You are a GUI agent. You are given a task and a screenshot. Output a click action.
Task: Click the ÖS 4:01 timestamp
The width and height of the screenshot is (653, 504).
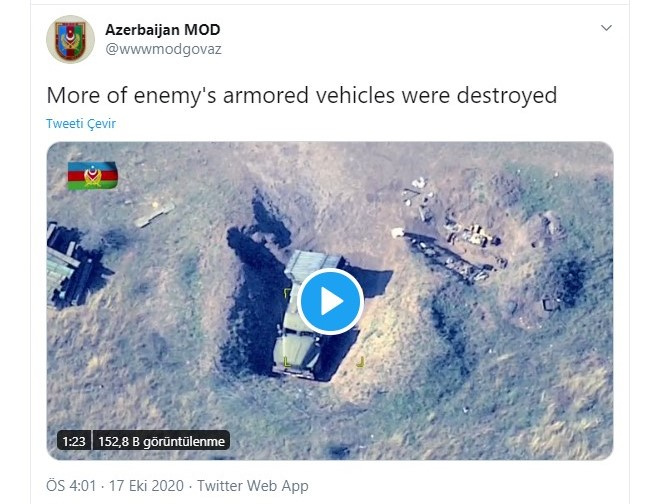71,486
